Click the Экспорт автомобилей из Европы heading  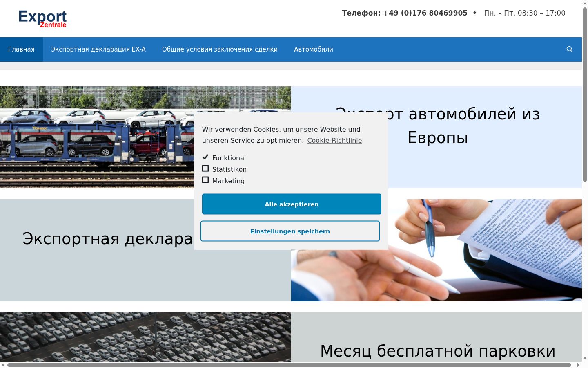(438, 126)
